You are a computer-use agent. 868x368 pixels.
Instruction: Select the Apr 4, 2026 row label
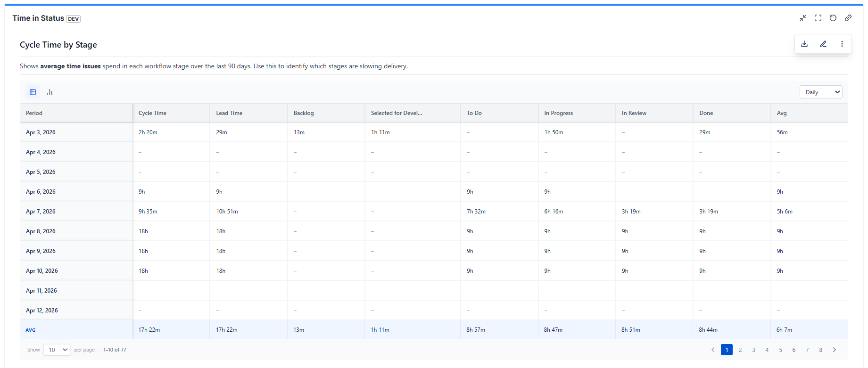click(x=41, y=152)
